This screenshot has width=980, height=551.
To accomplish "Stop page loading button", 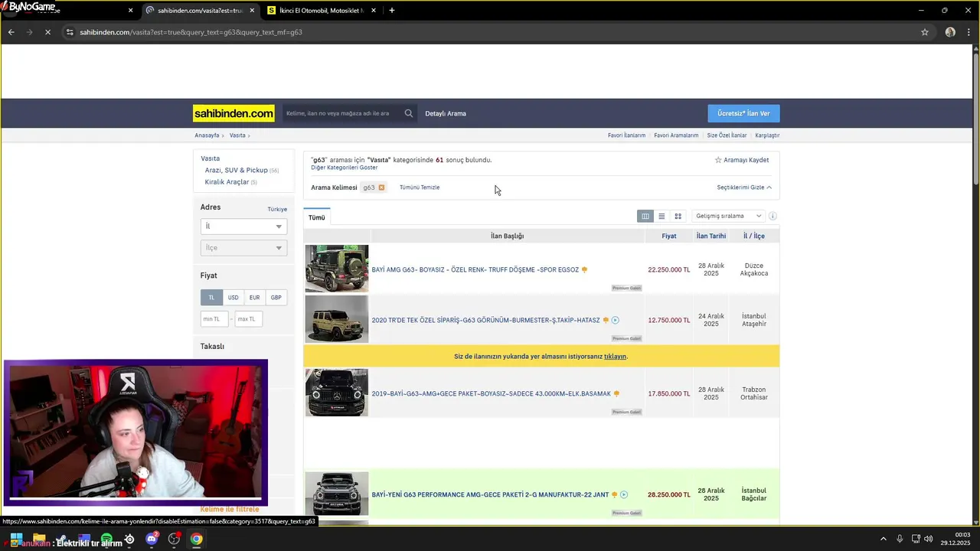I will [x=47, y=32].
